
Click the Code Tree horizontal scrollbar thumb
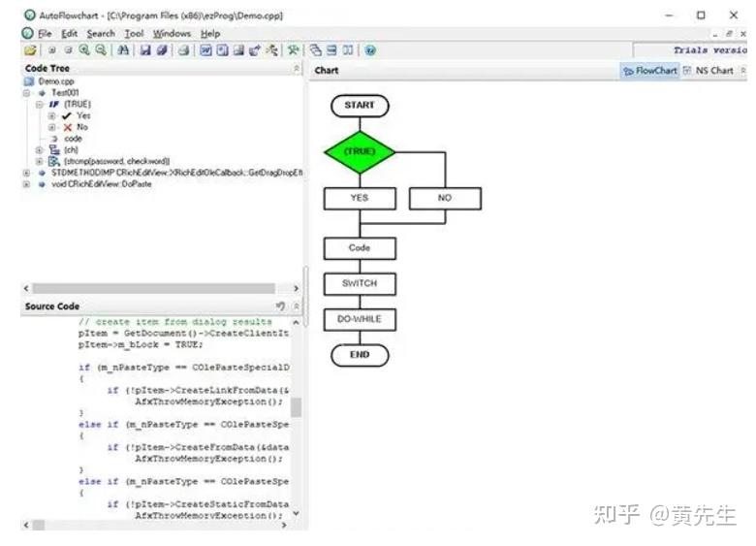154,288
